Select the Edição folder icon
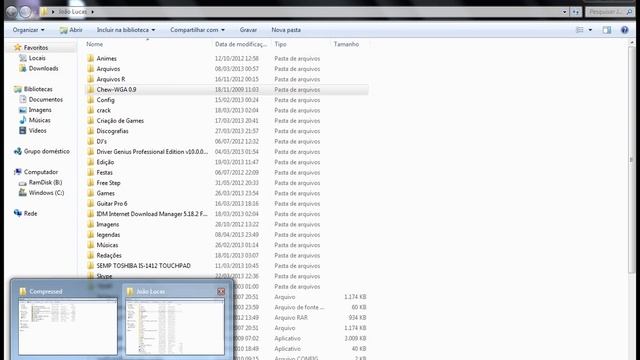 [x=91, y=162]
